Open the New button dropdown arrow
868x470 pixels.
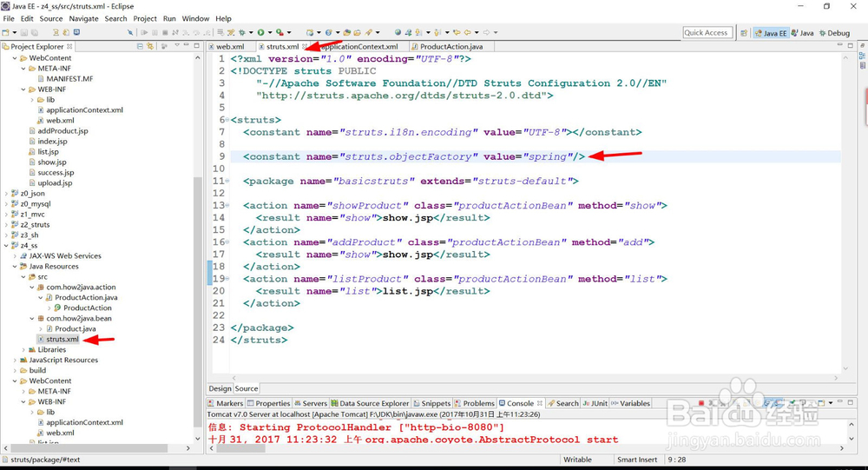pos(15,33)
